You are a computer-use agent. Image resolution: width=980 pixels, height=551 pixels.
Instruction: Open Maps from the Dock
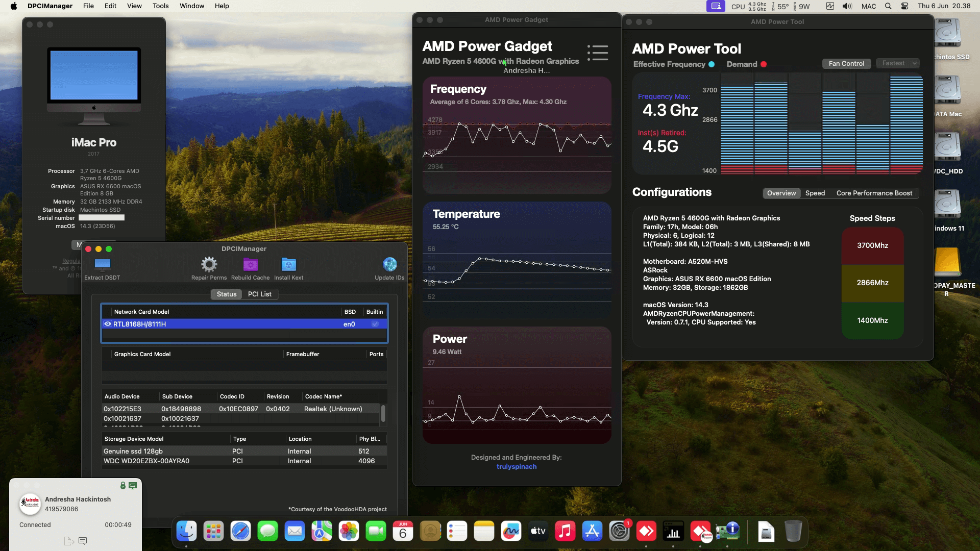pyautogui.click(x=322, y=532)
